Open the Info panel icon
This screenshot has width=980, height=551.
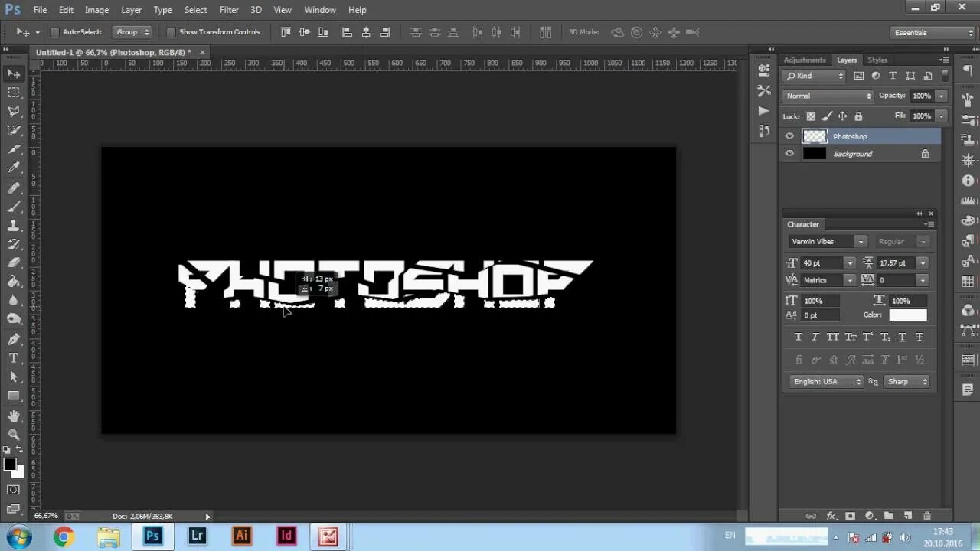point(968,181)
